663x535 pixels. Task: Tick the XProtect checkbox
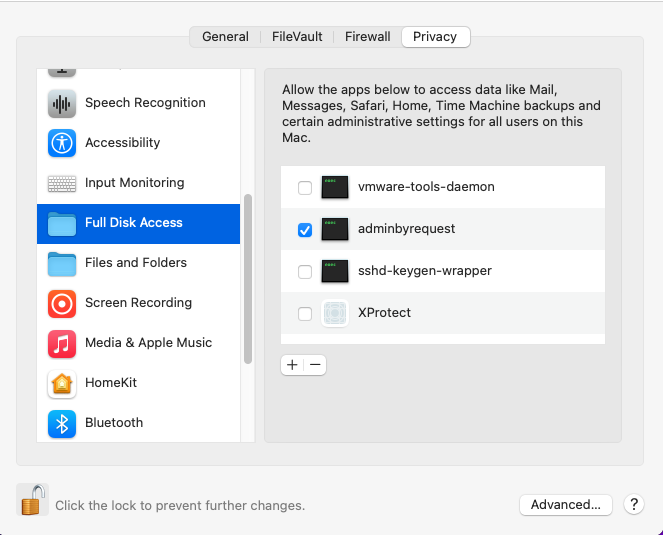pos(305,314)
